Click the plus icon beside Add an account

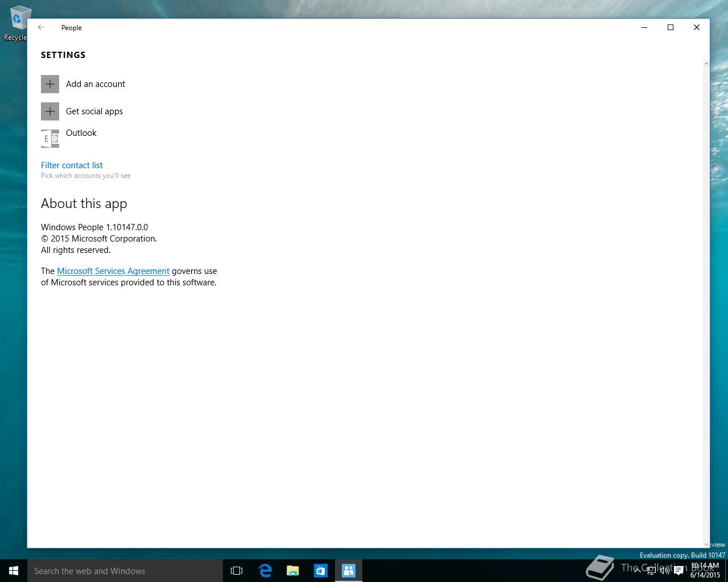[x=50, y=84]
